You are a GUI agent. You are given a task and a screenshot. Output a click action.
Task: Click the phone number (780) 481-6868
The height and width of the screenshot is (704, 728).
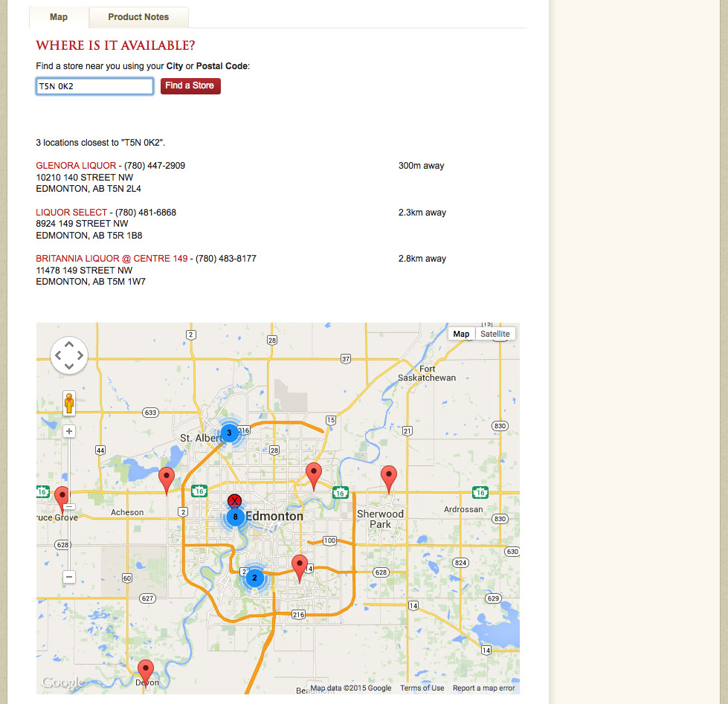(146, 213)
